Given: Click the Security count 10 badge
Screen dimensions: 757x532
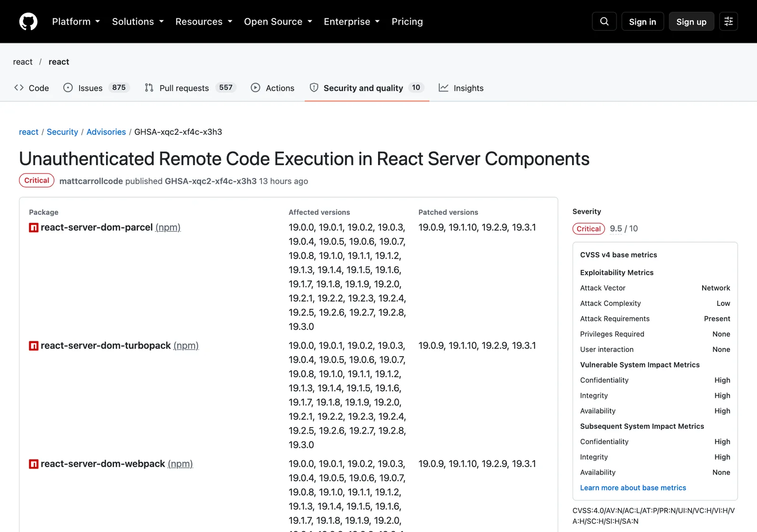Looking at the screenshot, I should 416,87.
